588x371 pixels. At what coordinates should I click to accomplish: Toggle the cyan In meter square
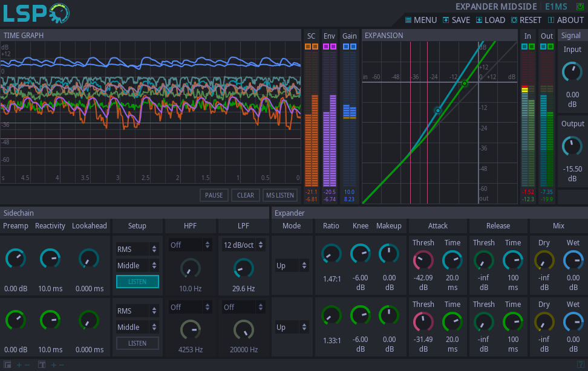524,47
